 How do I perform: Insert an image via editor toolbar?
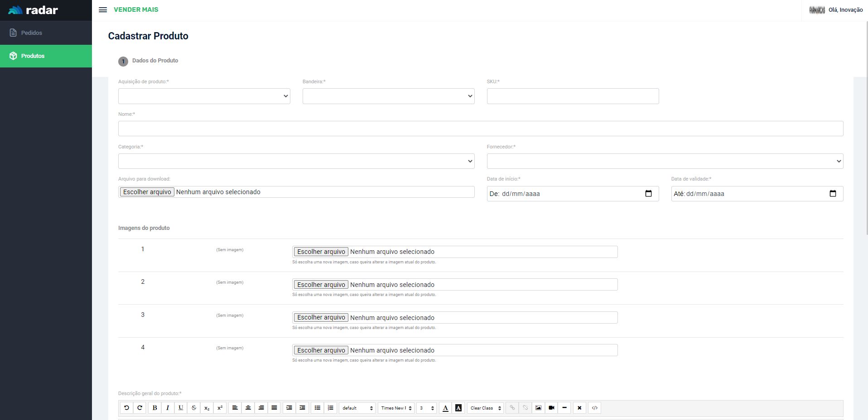[x=538, y=408]
